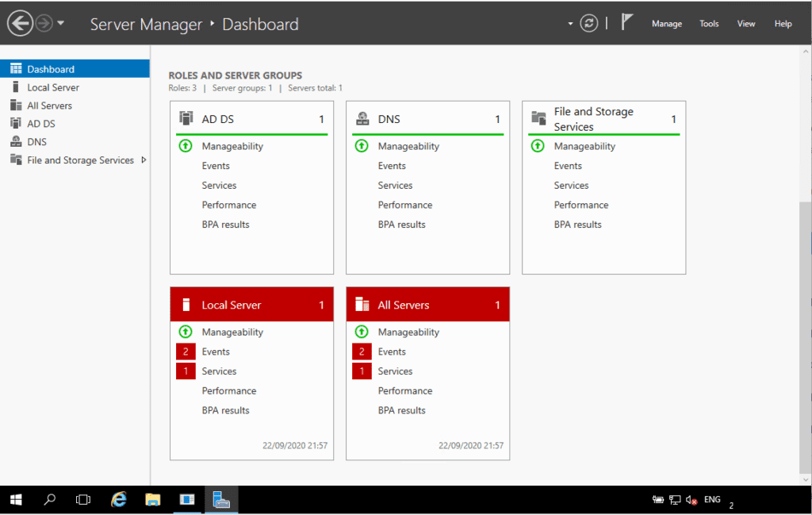Image resolution: width=812 pixels, height=515 pixels.
Task: Select Dashboard in the sidebar
Action: [75, 69]
